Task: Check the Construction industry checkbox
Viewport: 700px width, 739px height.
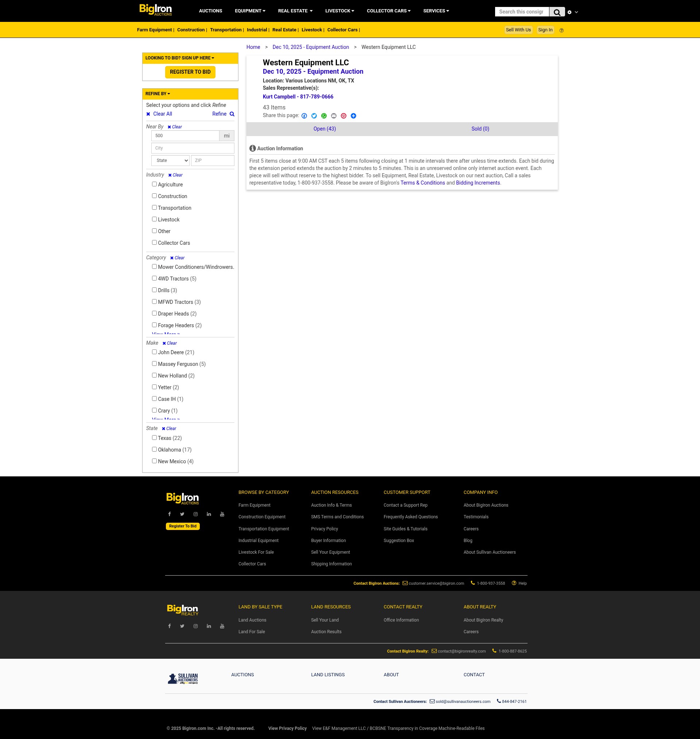Action: 154,196
